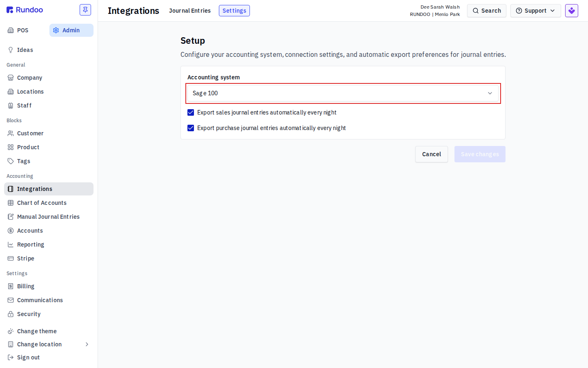Select the Settings tab

(234, 11)
